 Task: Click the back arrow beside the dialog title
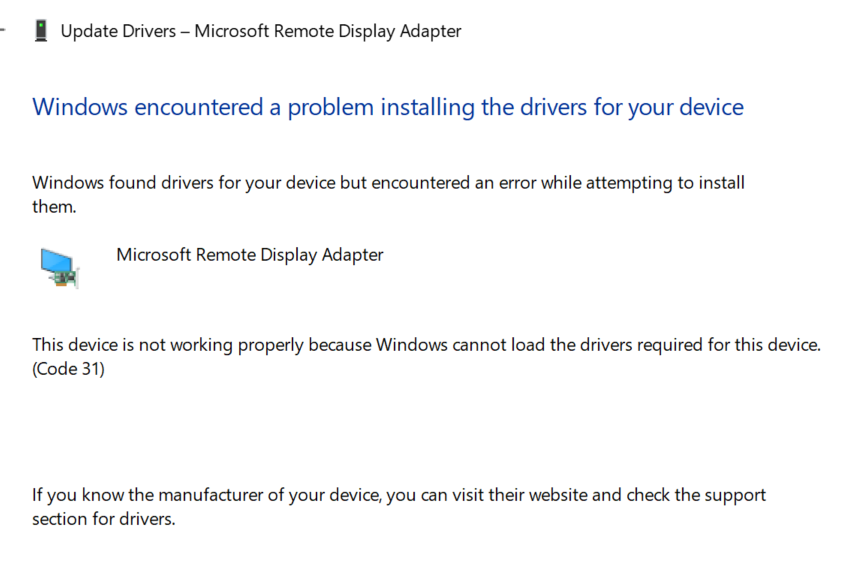2,30
